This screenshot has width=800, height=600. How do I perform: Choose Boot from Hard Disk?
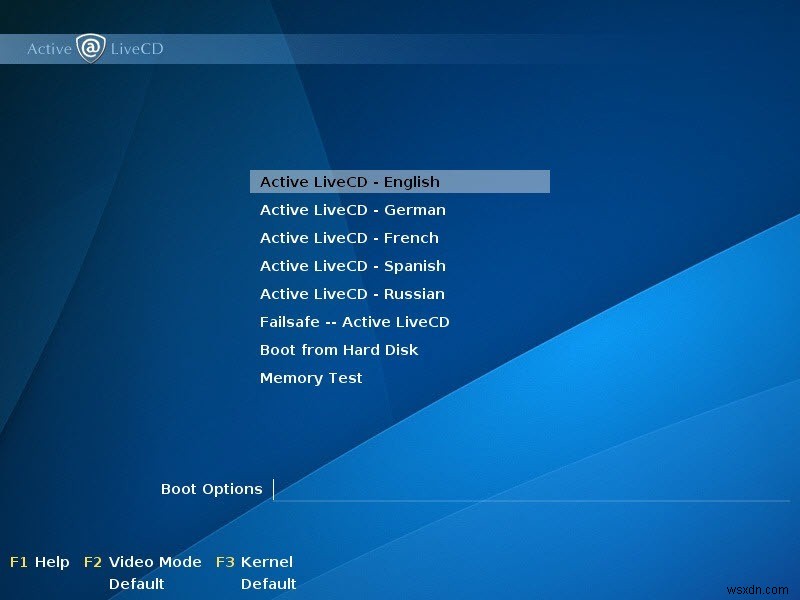[x=338, y=350]
